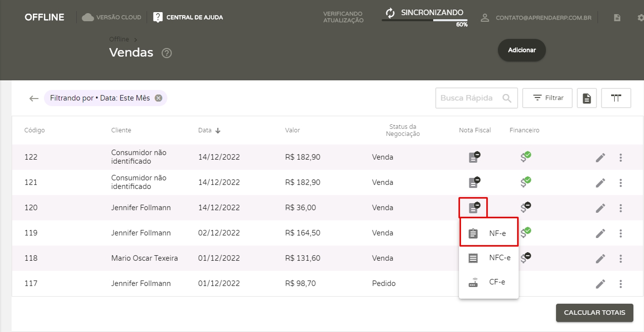Select CF-e option in menu
The width and height of the screenshot is (644, 332).
point(488,282)
